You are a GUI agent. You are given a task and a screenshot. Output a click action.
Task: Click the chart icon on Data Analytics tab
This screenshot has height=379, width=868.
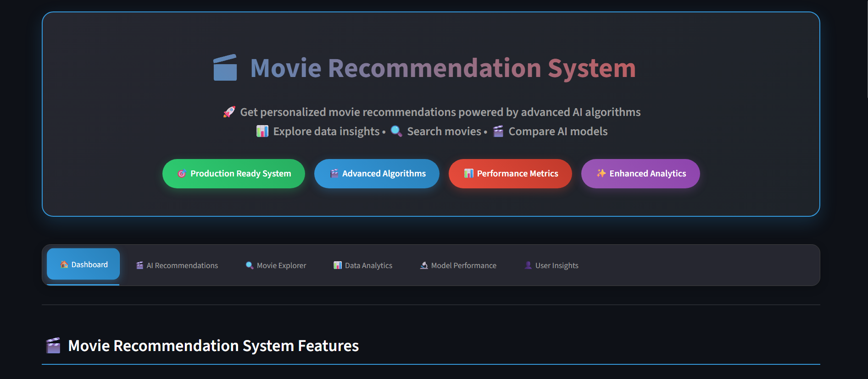tap(338, 265)
